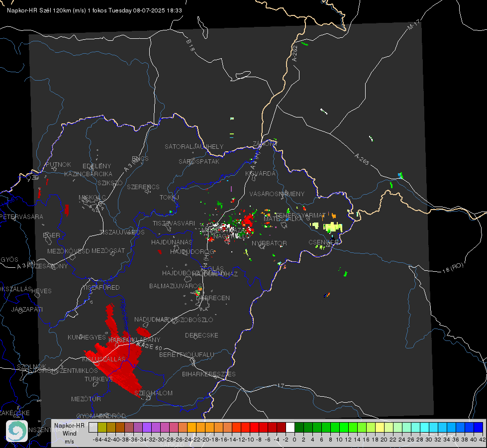487x448 pixels.
Task: Click the SZIKSZÓ city label
Action: coord(110,183)
